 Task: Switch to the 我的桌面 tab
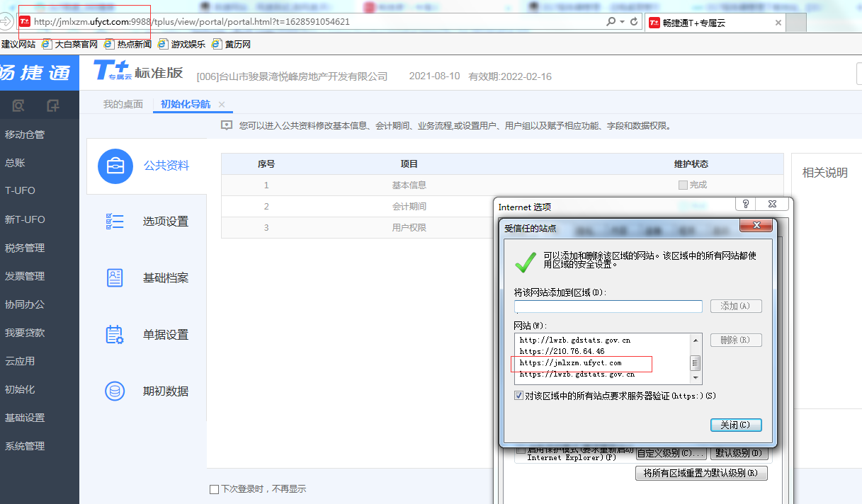pyautogui.click(x=123, y=104)
